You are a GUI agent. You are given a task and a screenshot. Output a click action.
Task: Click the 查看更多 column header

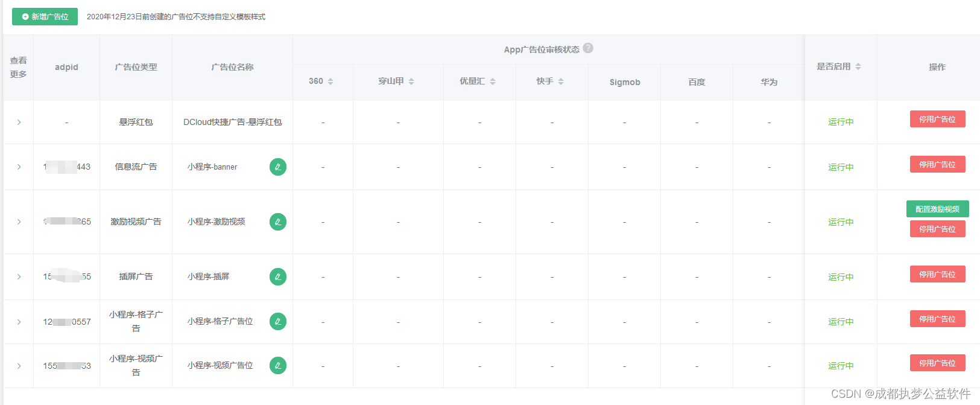point(18,67)
